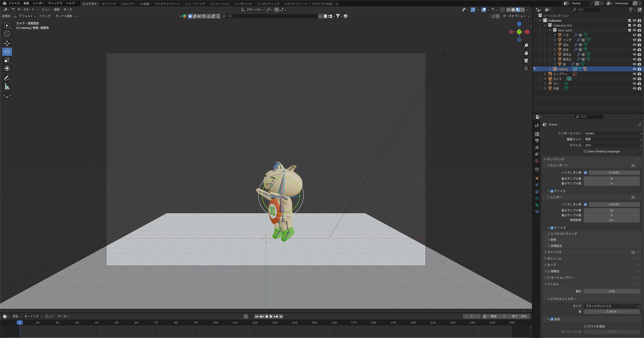
Task: Switch to the シェーディング workspace tab
Action: coord(195,4)
